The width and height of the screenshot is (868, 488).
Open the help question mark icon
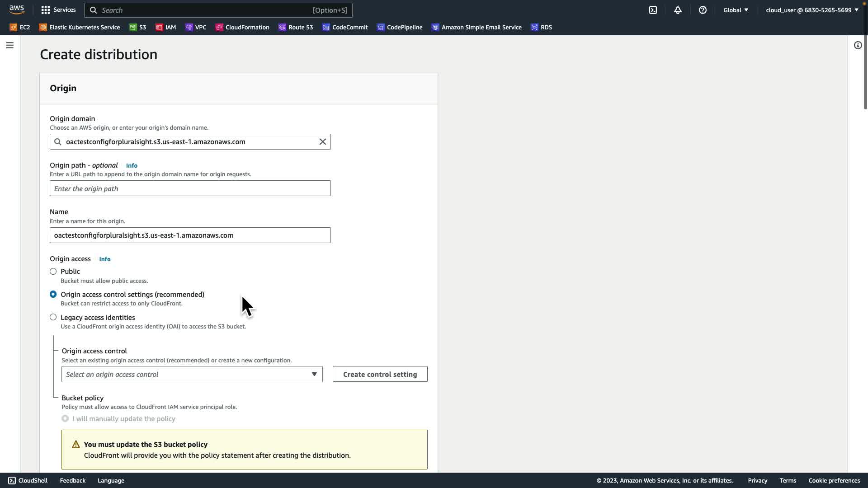click(x=703, y=10)
